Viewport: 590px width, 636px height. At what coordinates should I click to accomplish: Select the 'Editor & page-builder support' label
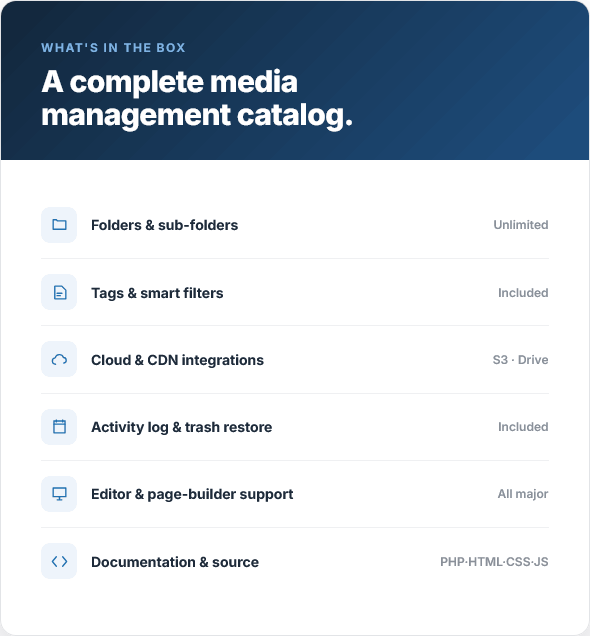(x=192, y=494)
